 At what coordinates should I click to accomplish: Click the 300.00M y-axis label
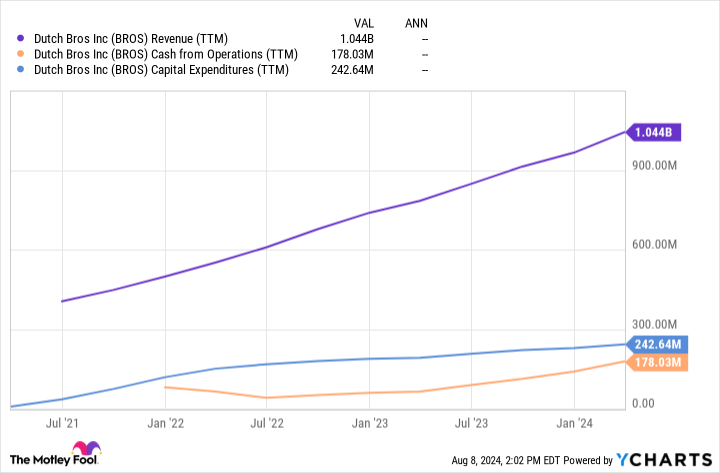point(654,325)
